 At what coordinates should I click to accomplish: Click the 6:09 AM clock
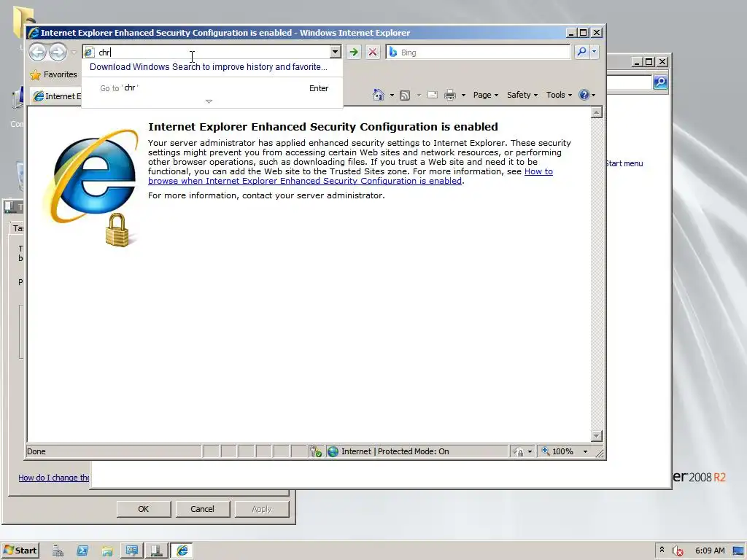pos(710,551)
